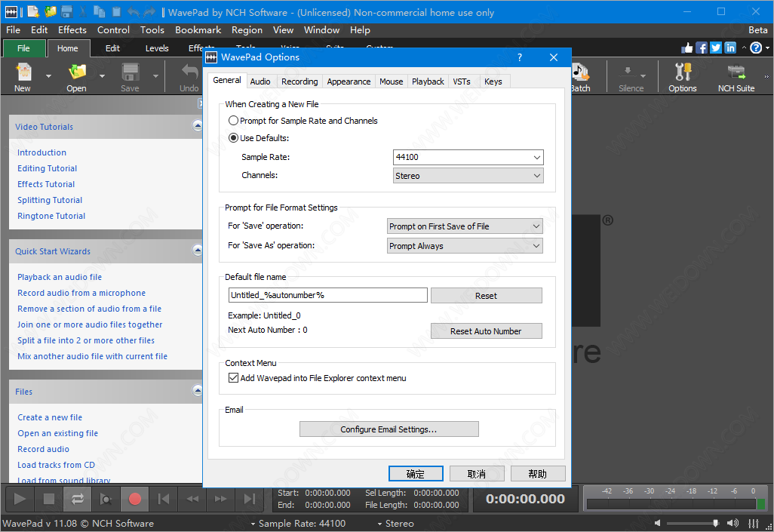Select Prompt for Sample Rate and Channels
The width and height of the screenshot is (774, 532).
tap(303, 121)
